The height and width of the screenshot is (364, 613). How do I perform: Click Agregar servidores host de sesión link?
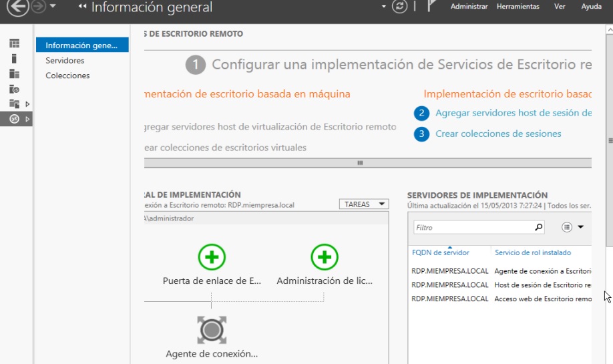[513, 113]
